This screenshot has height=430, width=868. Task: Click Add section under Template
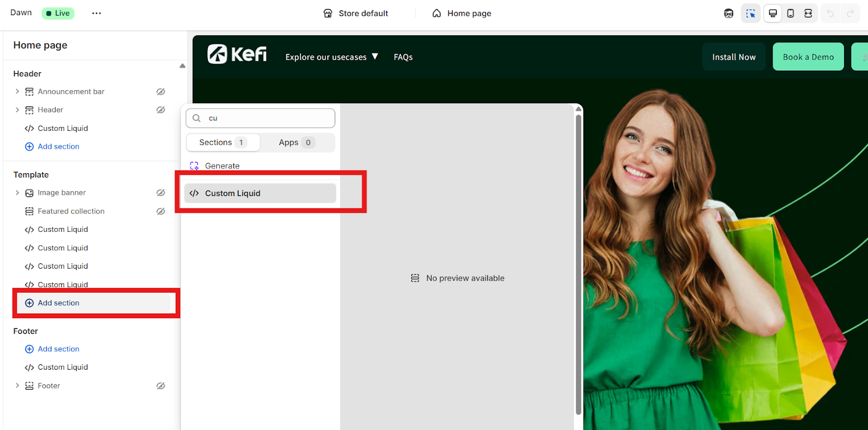(x=59, y=303)
